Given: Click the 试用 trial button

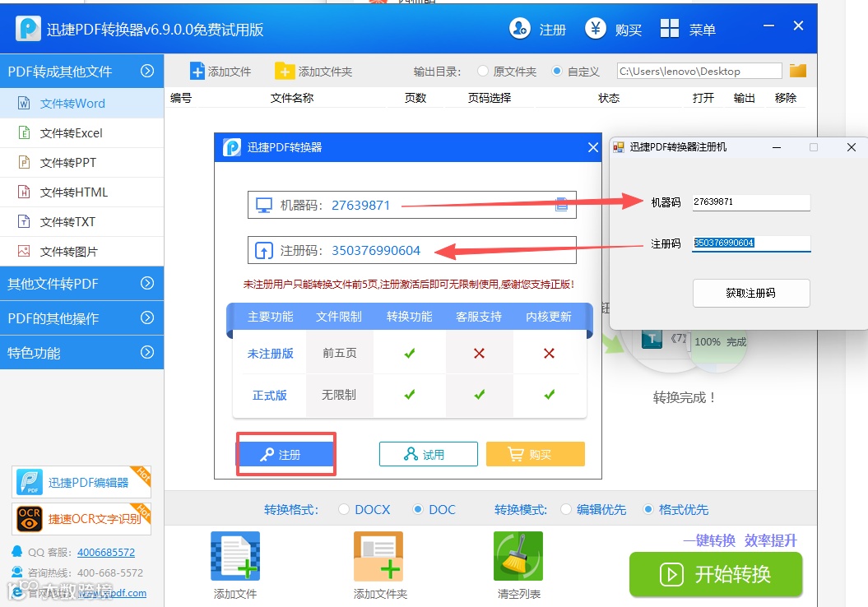Looking at the screenshot, I should coord(429,454).
